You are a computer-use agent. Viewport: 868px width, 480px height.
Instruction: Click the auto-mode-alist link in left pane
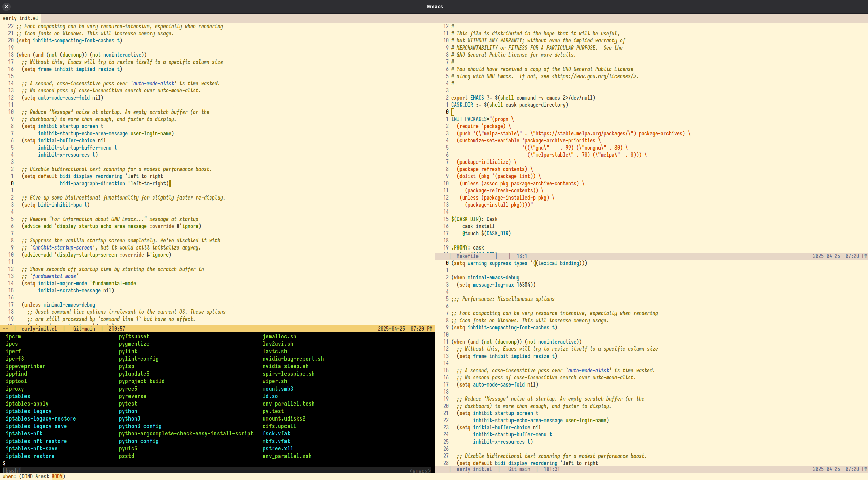pyautogui.click(x=153, y=83)
